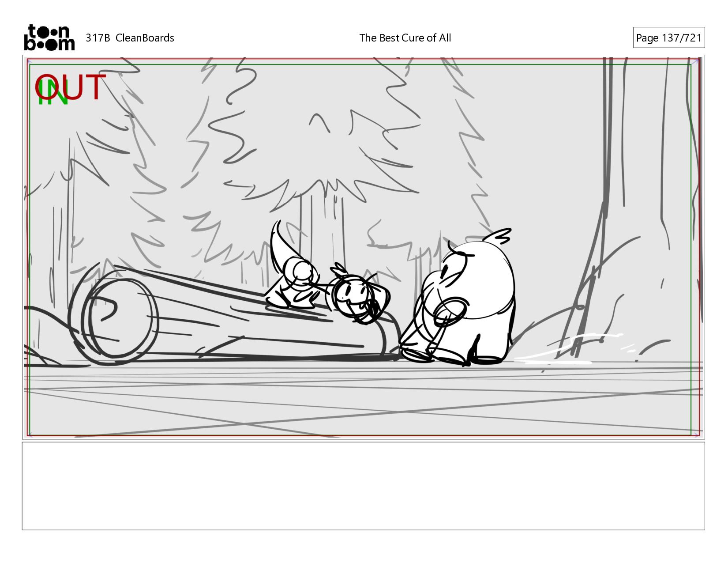Click the Toon Boom logo
This screenshot has height=563, width=728.
click(x=49, y=38)
